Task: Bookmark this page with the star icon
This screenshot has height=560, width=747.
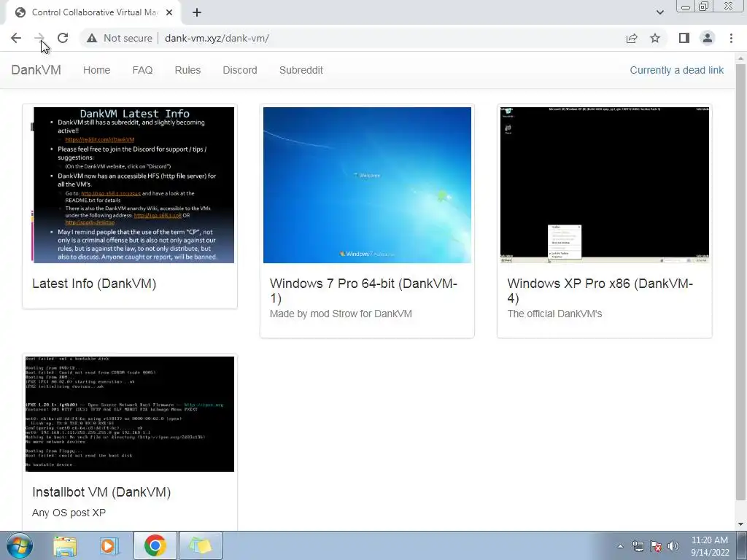Action: tap(655, 38)
